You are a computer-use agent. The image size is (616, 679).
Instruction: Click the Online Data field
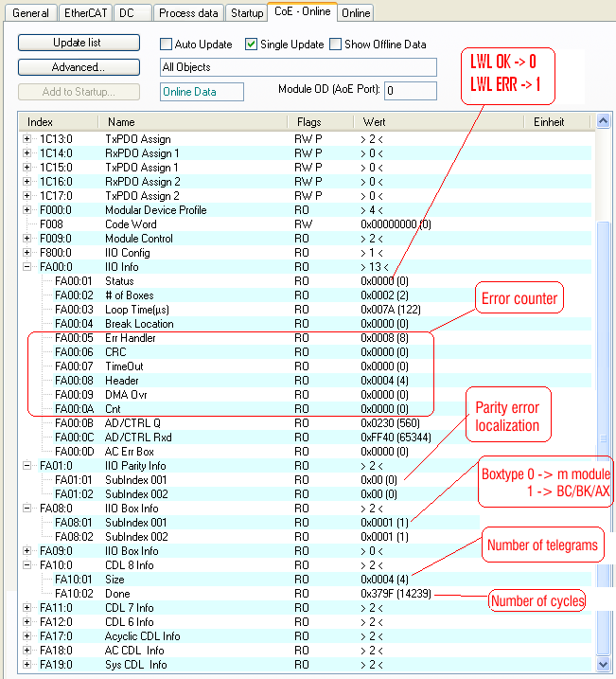pos(202,92)
